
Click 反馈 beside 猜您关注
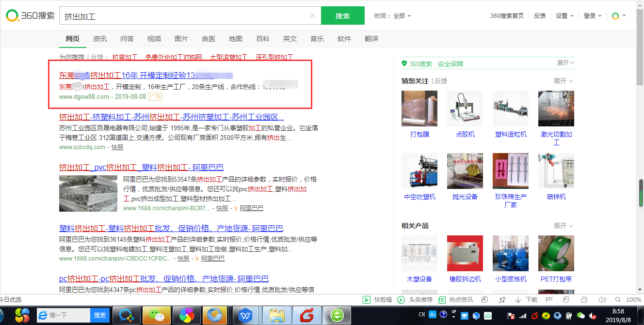441,81
